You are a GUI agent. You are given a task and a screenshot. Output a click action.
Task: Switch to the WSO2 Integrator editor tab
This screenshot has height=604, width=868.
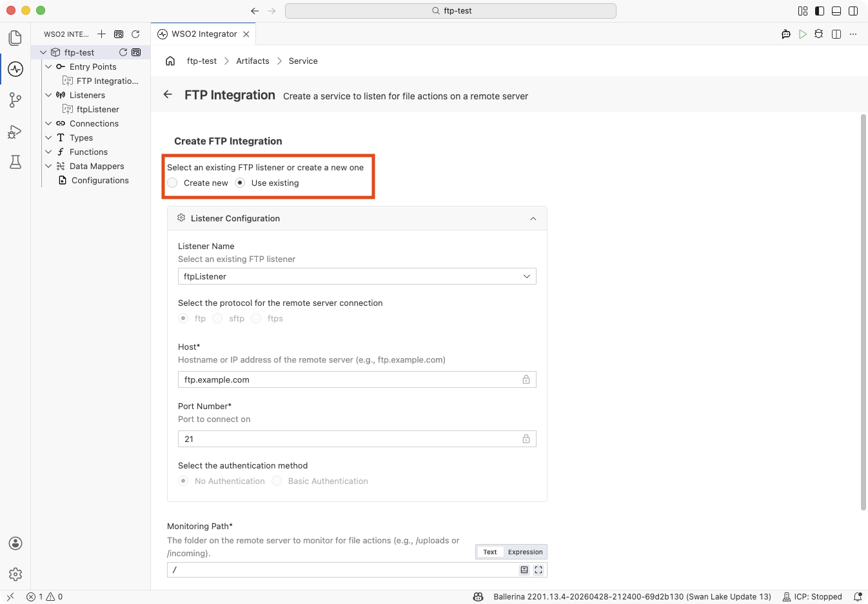204,34
